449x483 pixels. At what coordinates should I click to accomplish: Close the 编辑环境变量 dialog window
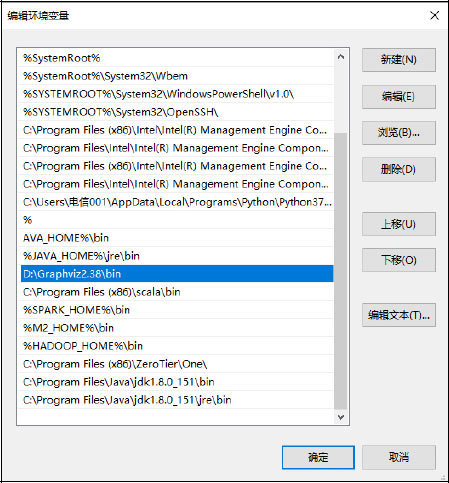(x=434, y=15)
